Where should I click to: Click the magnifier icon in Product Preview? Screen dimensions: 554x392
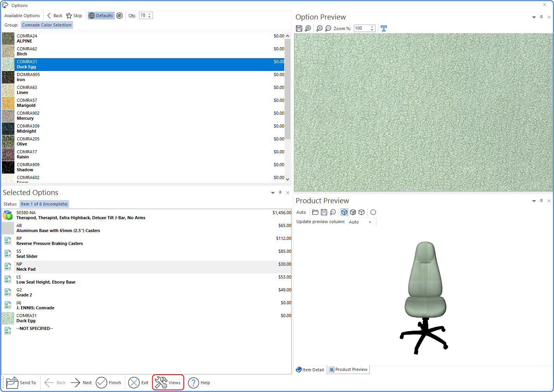pos(333,212)
